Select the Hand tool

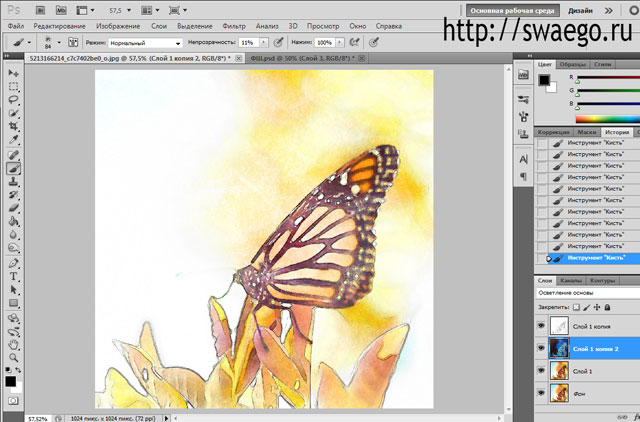[x=13, y=345]
